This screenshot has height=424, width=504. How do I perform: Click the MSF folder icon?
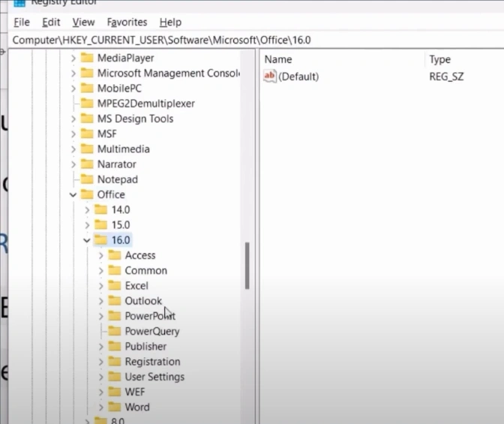coord(87,134)
